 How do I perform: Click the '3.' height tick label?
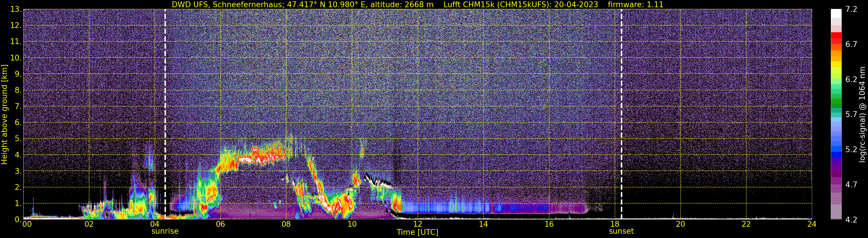(x=18, y=171)
